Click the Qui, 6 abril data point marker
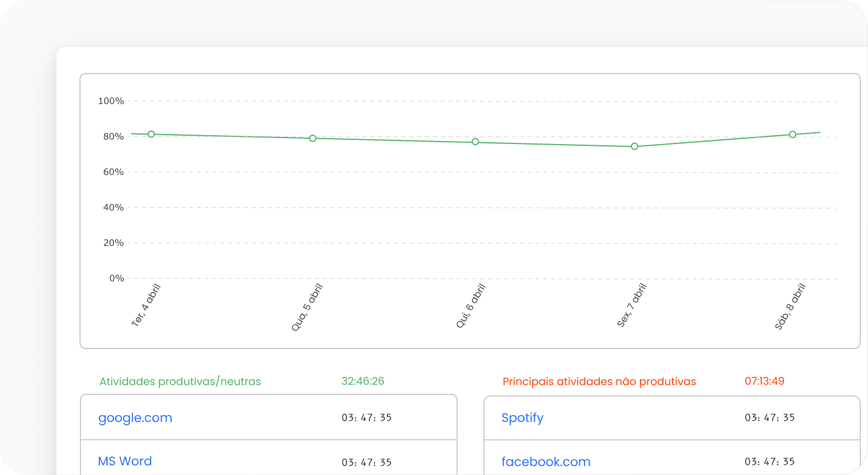868x475 pixels. (475, 142)
